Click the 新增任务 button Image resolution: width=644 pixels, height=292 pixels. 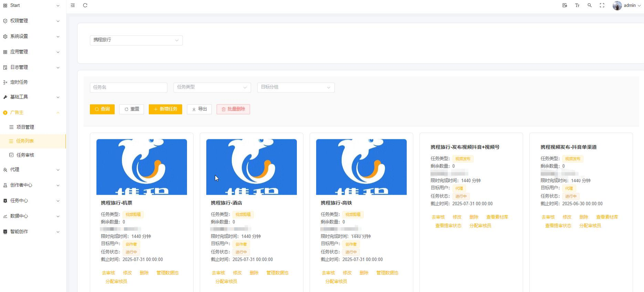(165, 109)
